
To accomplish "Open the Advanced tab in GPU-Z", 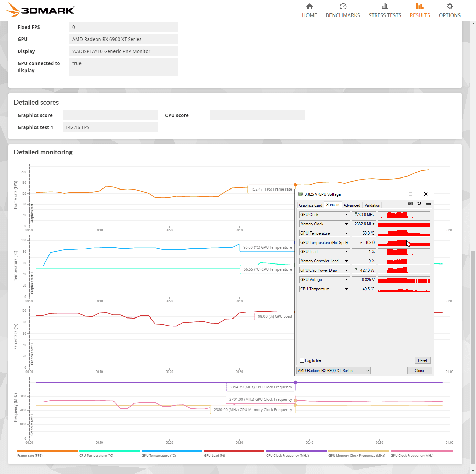I will [x=352, y=205].
